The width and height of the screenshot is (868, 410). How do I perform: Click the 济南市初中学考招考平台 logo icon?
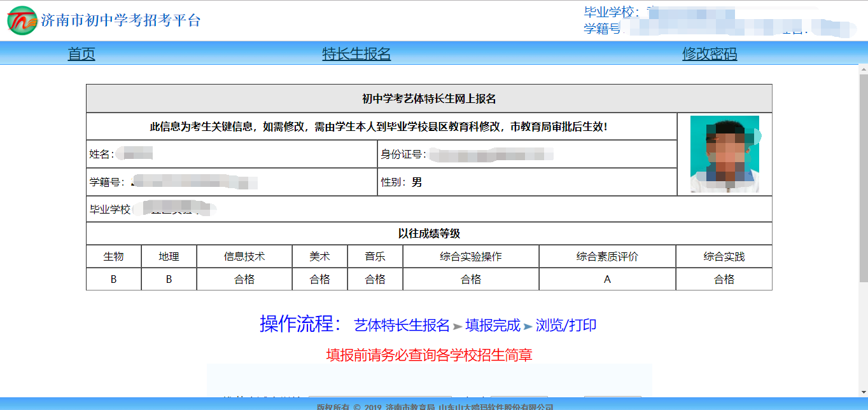click(x=23, y=20)
